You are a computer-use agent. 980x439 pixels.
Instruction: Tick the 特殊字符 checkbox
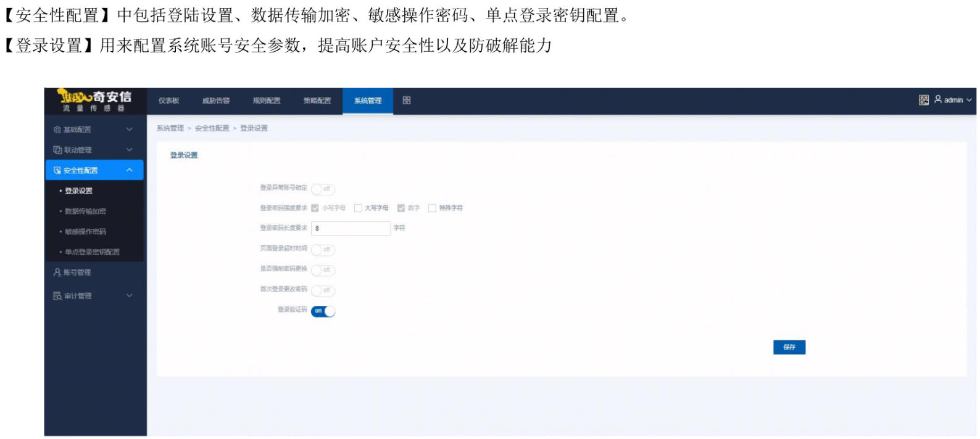pyautogui.click(x=432, y=208)
